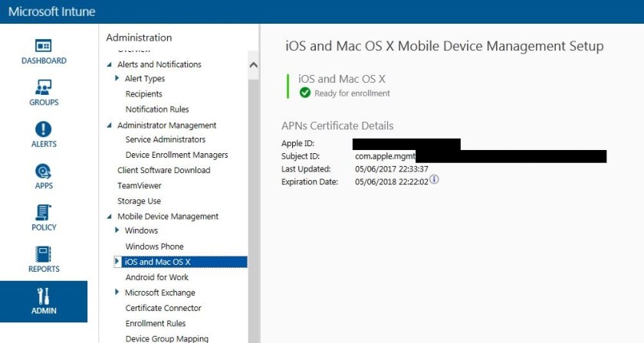This screenshot has height=343, width=644.
Task: Open Device Group Mapping
Action: tap(167, 338)
